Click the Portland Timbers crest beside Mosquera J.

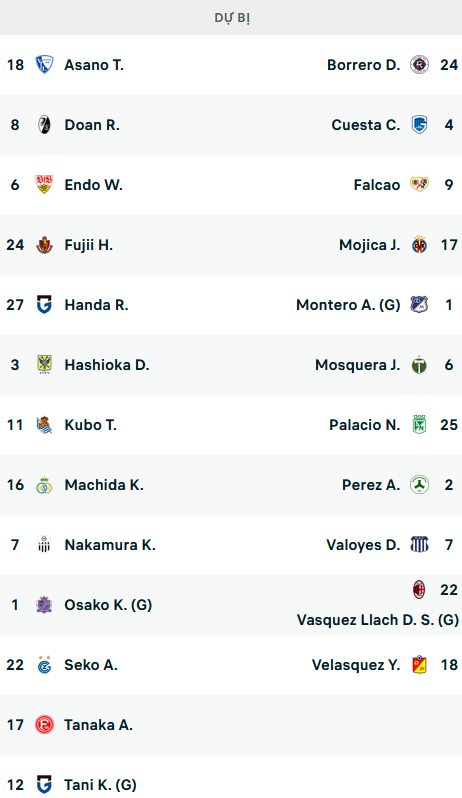pos(419,365)
